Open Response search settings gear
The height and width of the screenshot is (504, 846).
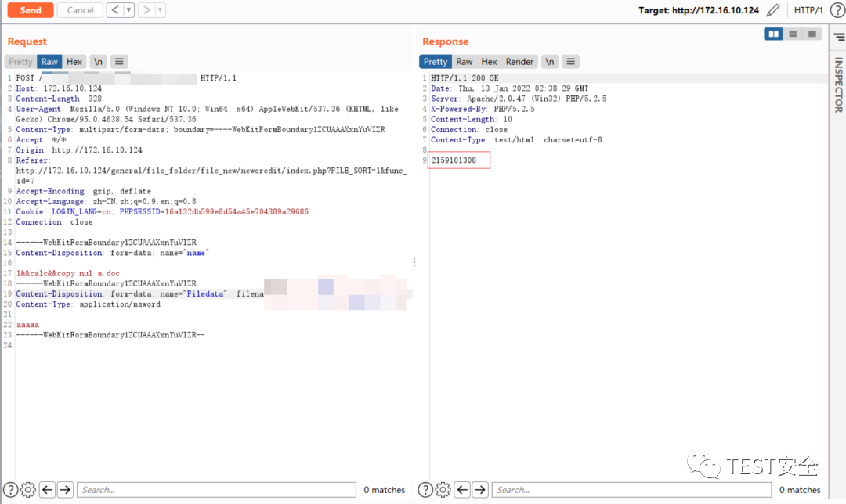[443, 489]
